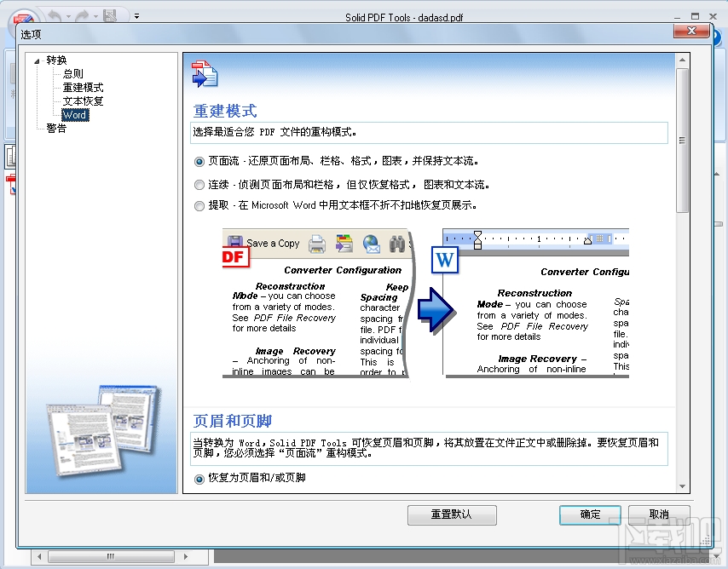Image resolution: width=728 pixels, height=569 pixels.
Task: Open the customize quick access toolbar menu
Action: point(136,15)
